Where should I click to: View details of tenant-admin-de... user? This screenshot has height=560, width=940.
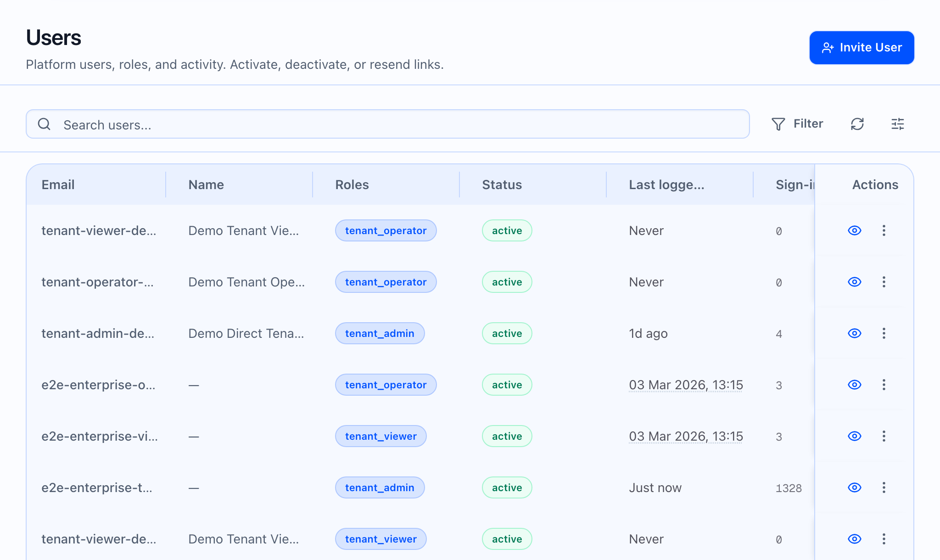[x=854, y=333]
